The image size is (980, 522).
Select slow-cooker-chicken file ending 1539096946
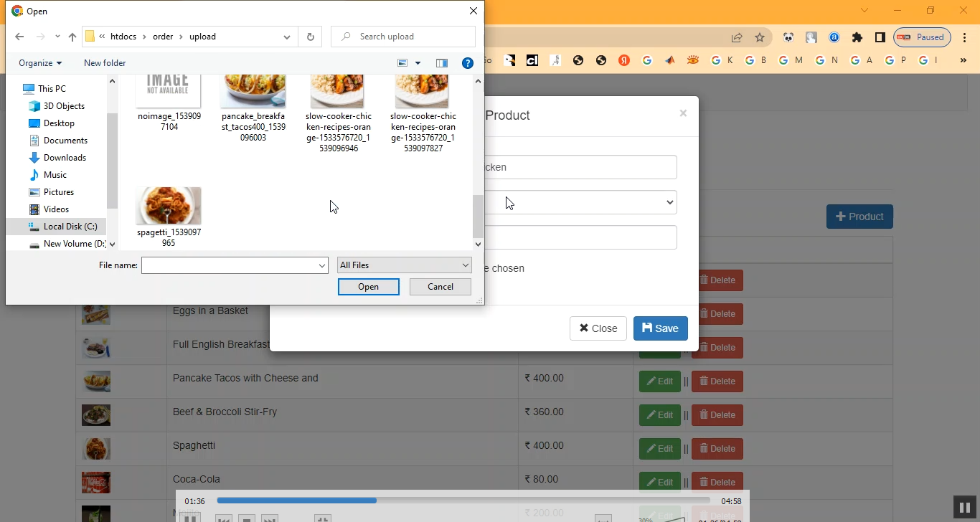click(338, 113)
